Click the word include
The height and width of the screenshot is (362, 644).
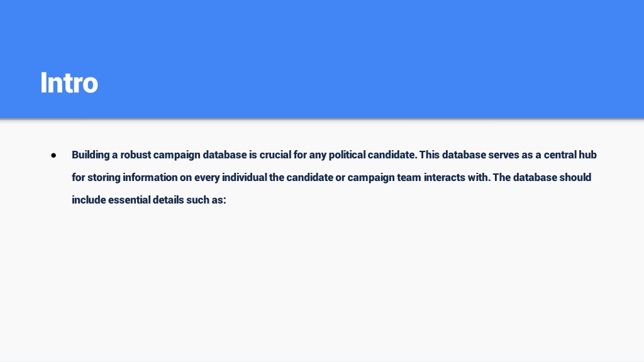pos(89,200)
